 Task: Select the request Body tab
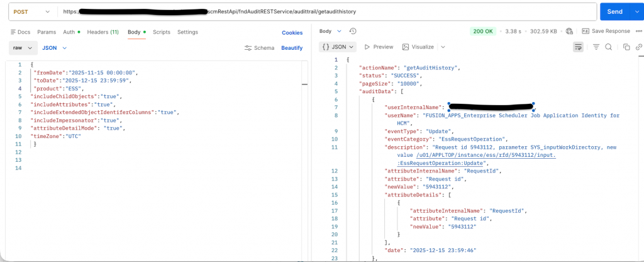coord(136,32)
